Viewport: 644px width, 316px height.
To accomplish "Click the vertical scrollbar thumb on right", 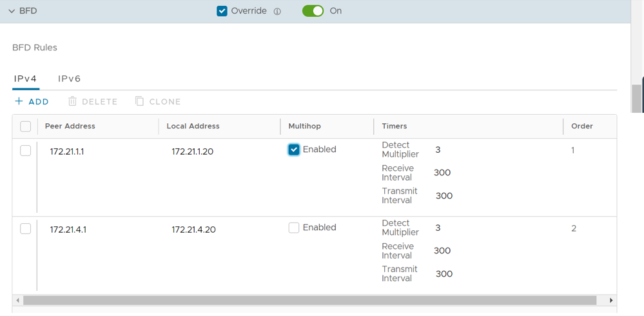I will coord(638,98).
